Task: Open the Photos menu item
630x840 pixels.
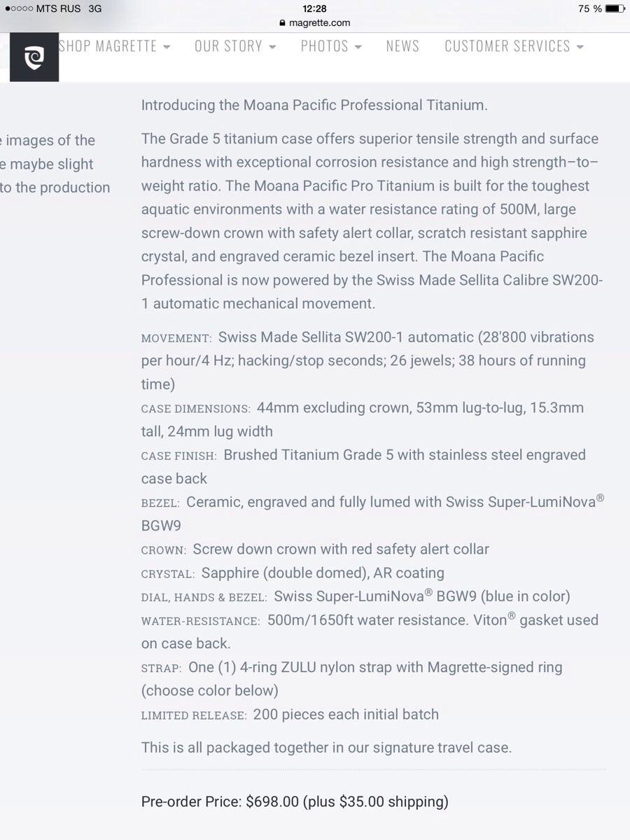Action: (324, 46)
